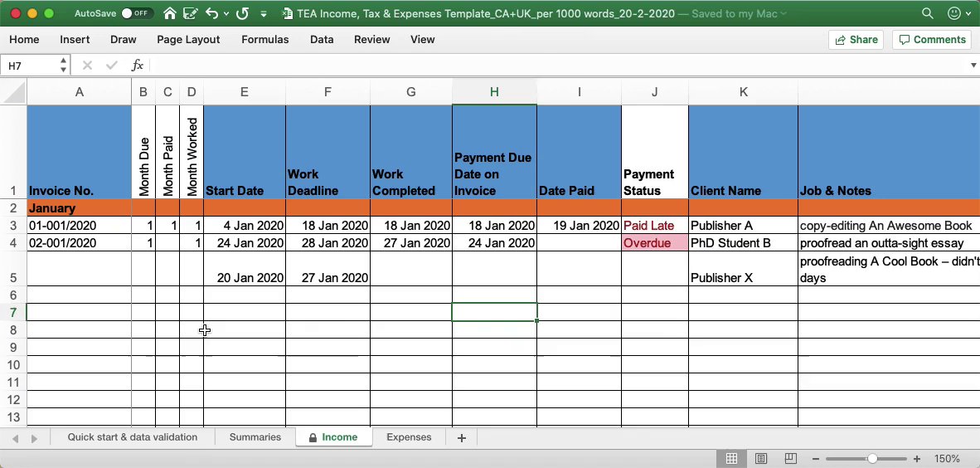The image size is (980, 468).
Task: Click the 'Invoice No.' header cell
Action: pos(80,152)
